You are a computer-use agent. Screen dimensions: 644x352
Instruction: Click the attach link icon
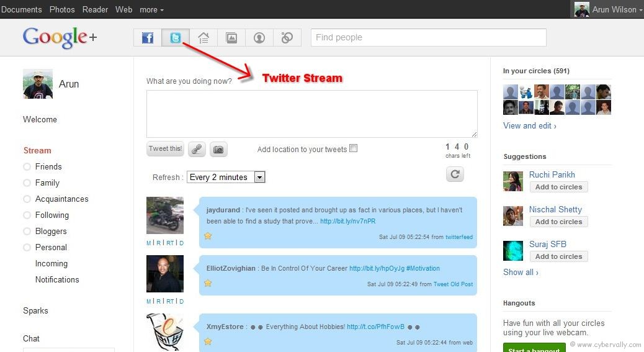197,149
